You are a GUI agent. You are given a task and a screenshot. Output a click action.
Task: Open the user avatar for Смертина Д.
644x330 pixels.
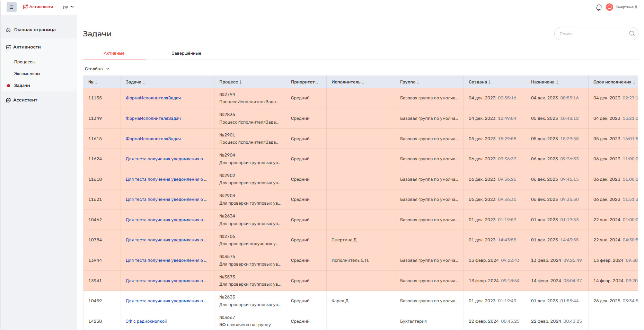pyautogui.click(x=609, y=7)
